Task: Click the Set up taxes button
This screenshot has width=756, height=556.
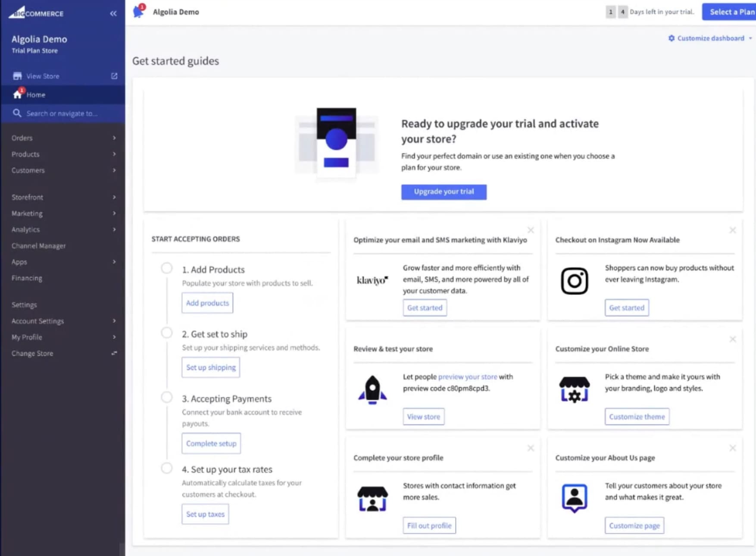Action: click(205, 514)
